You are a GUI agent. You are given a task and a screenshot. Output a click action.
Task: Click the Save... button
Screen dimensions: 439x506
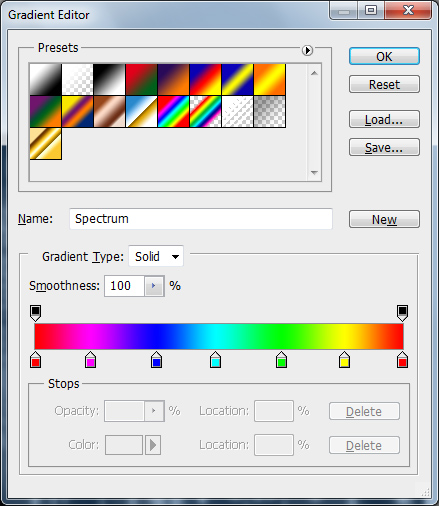[x=384, y=147]
